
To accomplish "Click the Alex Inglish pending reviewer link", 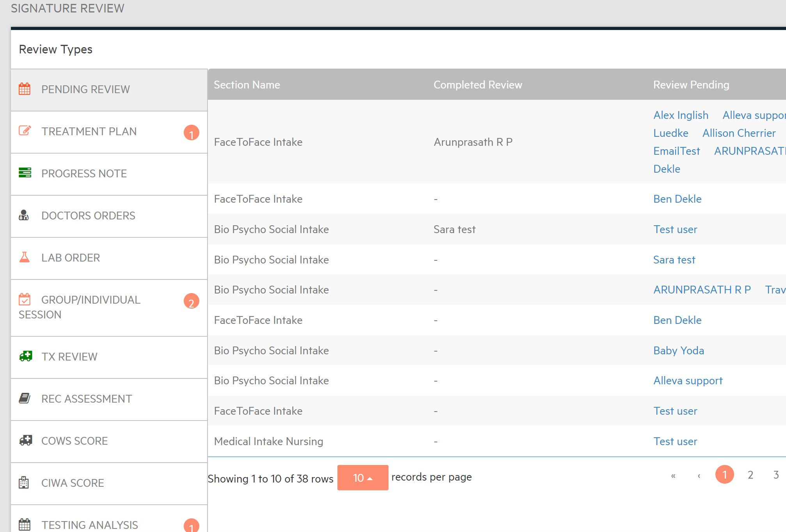I will tap(681, 115).
